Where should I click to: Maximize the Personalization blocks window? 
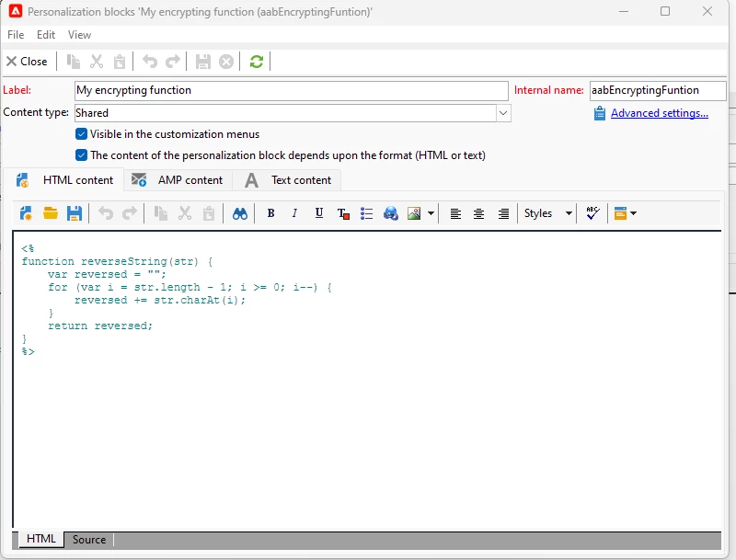tap(665, 11)
